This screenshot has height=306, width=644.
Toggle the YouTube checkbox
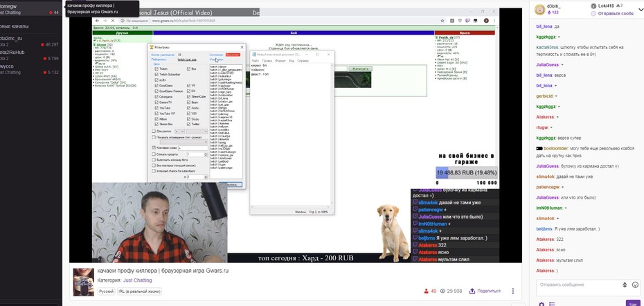(156, 107)
